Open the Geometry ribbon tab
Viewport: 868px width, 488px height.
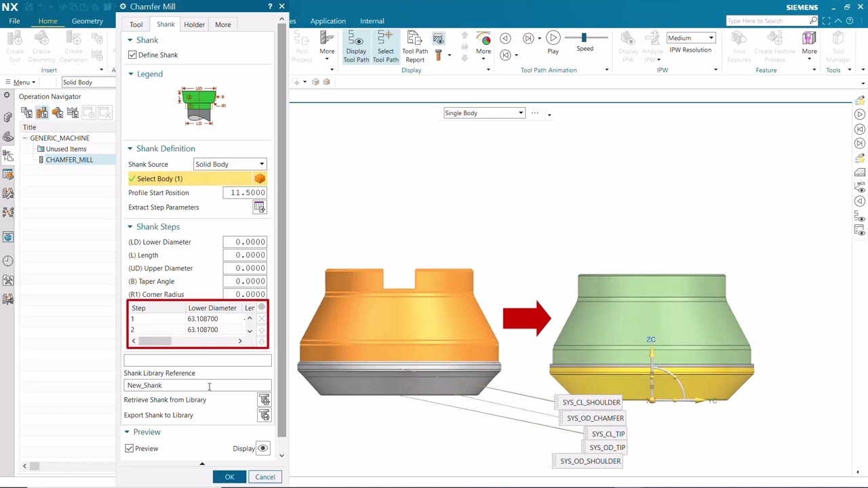[87, 21]
